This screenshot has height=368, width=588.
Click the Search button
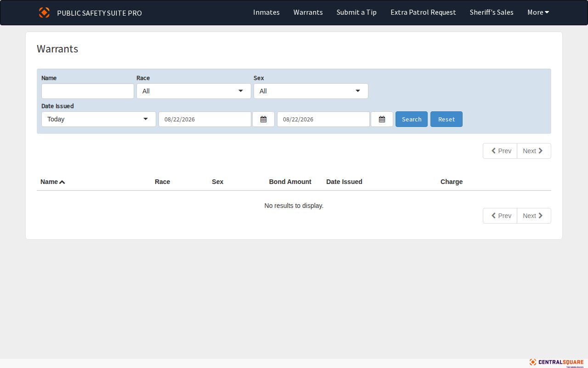412,119
